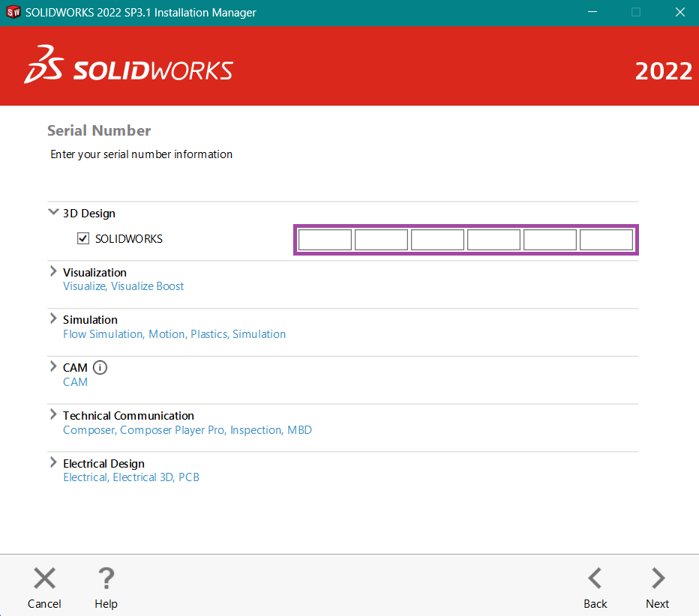Click the Composer, Composer Player Pro link
The image size is (699, 616).
187,430
